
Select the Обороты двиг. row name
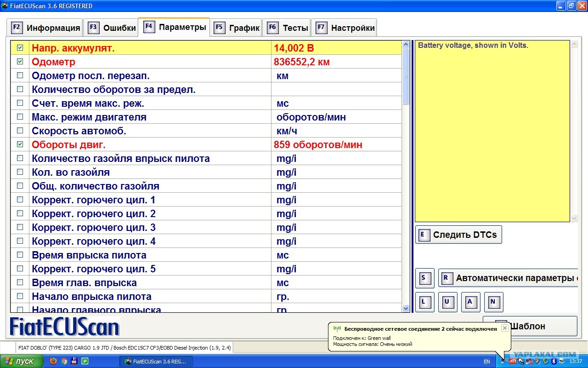click(68, 144)
